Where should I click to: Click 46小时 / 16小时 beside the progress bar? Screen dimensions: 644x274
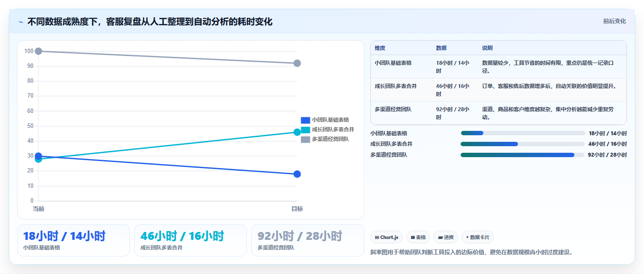607,144
